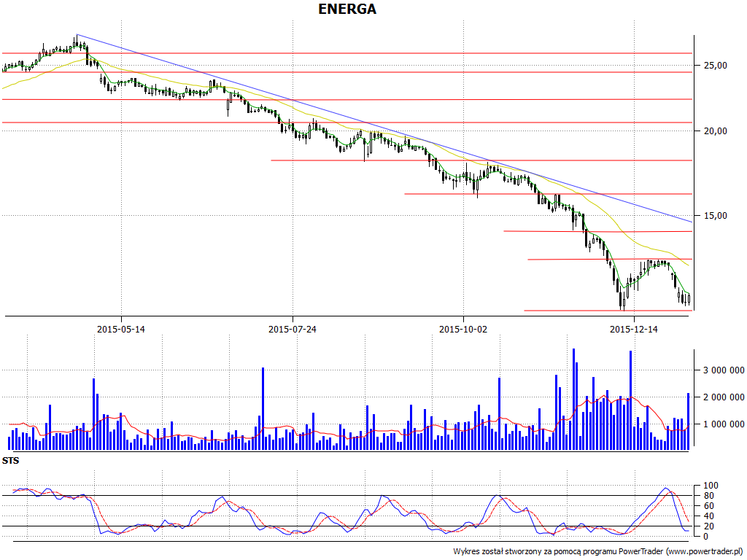Click the tallest volume bar in November
Viewport: 747px width, 560px height.
(x=573, y=399)
